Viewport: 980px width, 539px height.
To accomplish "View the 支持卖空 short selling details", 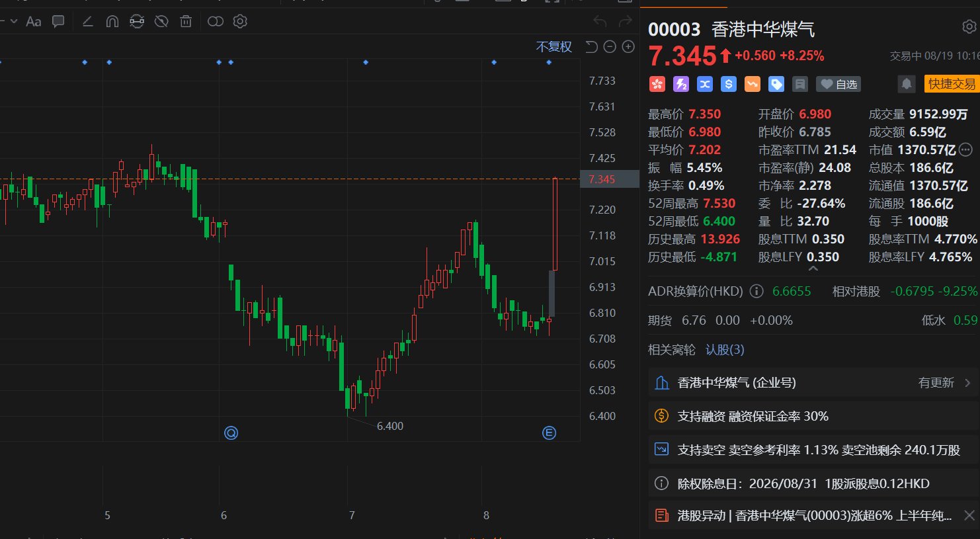I will click(x=813, y=450).
